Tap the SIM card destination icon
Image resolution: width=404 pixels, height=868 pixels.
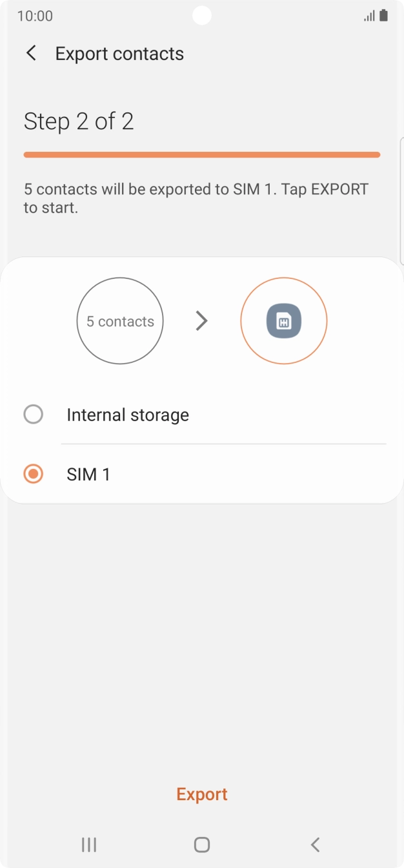[284, 321]
